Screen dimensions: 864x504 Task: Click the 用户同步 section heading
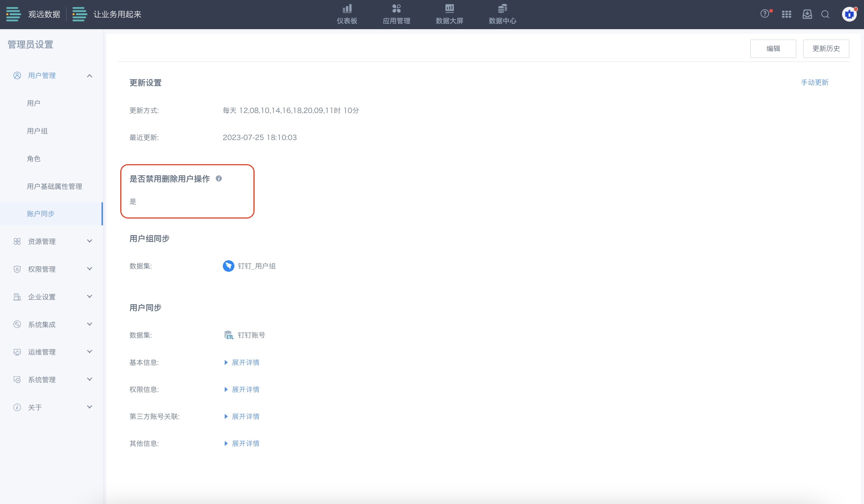[145, 308]
